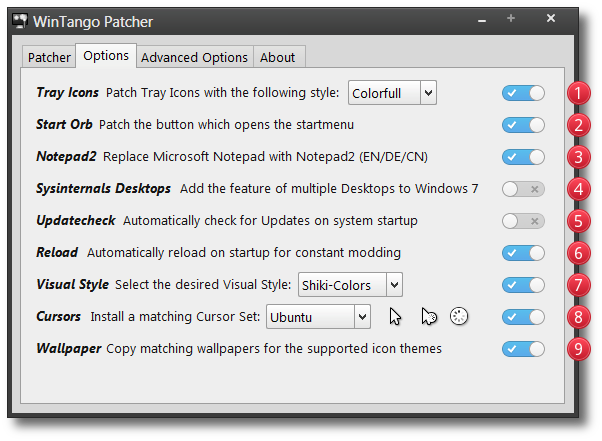Maximize the WinTango Patcher window with plus button

[511, 18]
